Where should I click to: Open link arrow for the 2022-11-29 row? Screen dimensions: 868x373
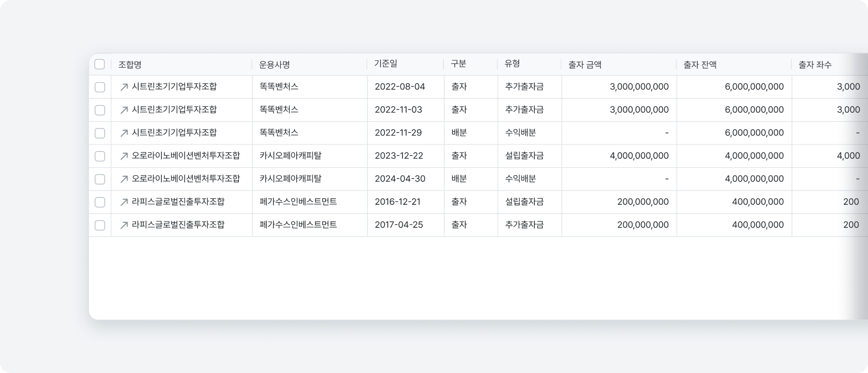(x=124, y=133)
